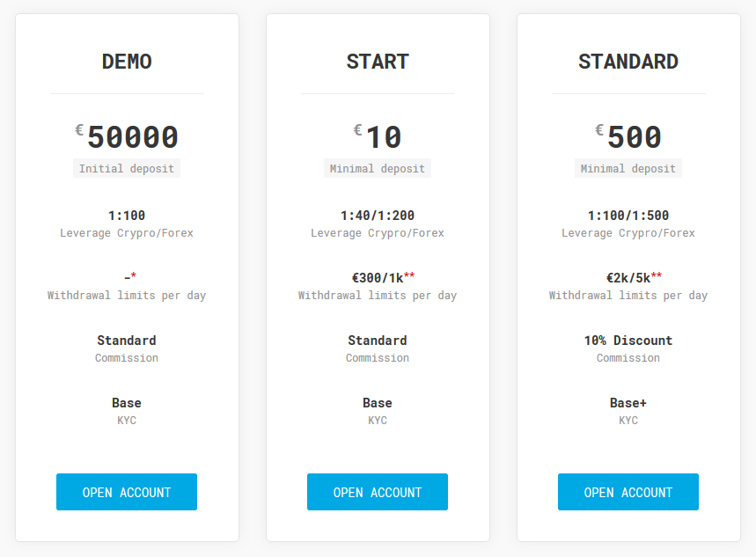Screen dimensions: 756x557
Task: Click red double asterisk beside €2k/5k
Action: pos(657,275)
